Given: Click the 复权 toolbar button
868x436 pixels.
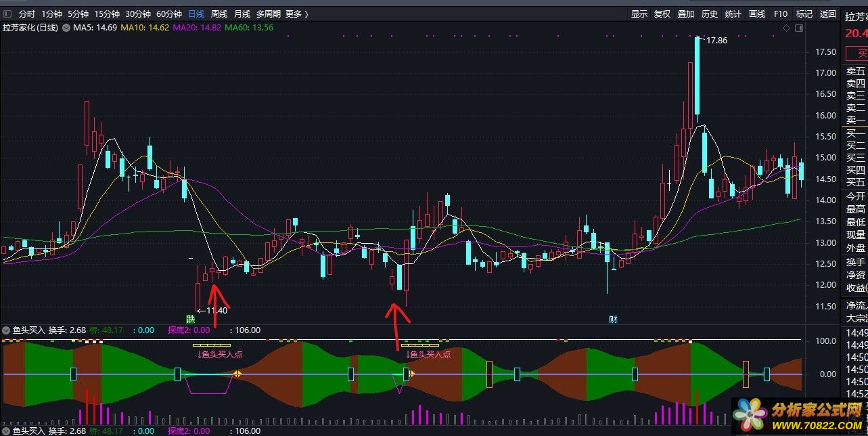Looking at the screenshot, I should (x=662, y=14).
